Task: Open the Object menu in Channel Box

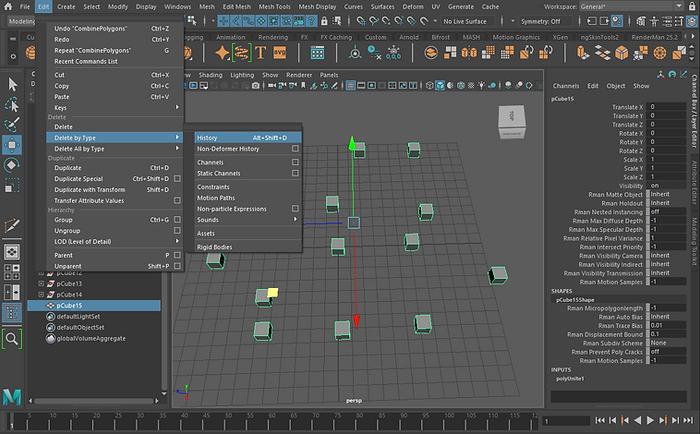Action: [x=616, y=86]
